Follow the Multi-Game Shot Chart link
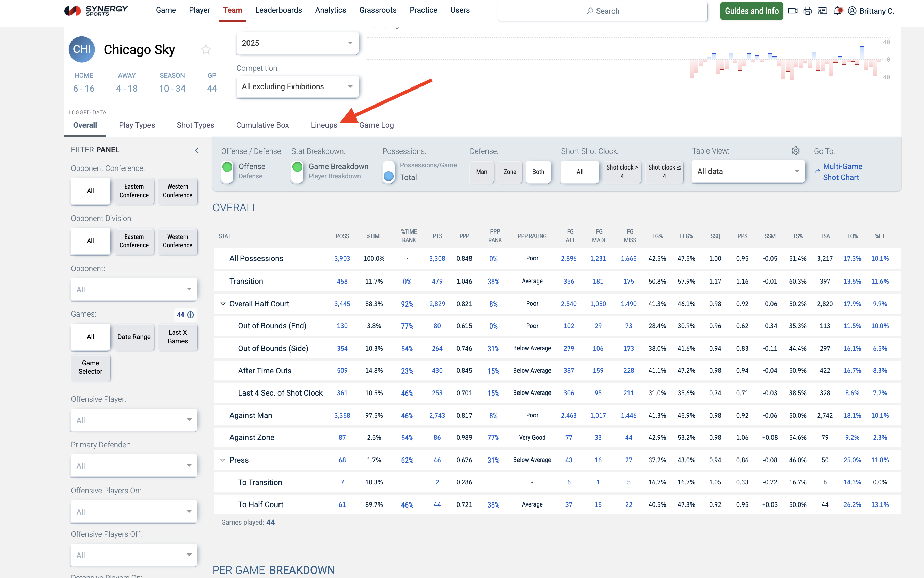Viewport: 924px width, 578px height. pos(842,172)
